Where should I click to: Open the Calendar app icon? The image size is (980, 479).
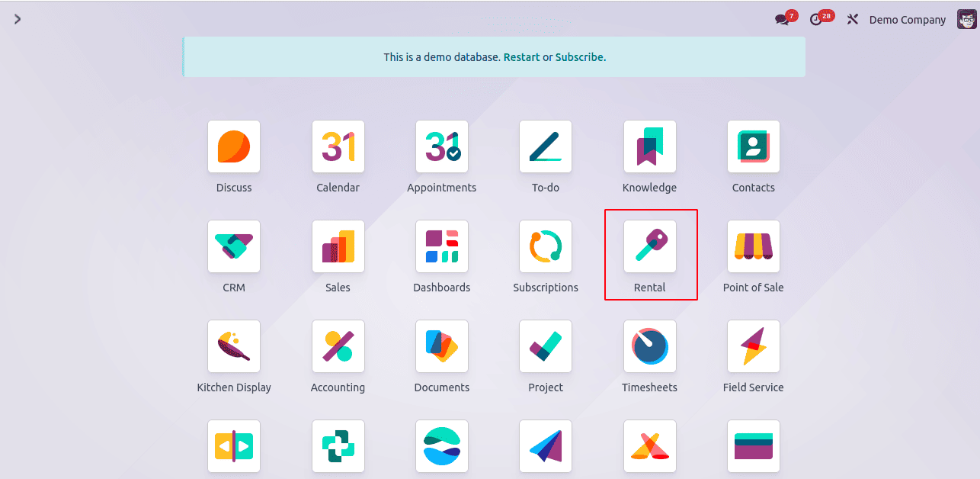pos(338,146)
